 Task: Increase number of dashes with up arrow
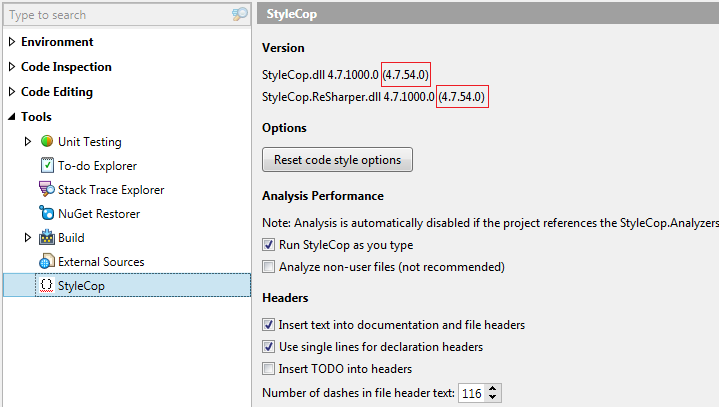(x=492, y=389)
